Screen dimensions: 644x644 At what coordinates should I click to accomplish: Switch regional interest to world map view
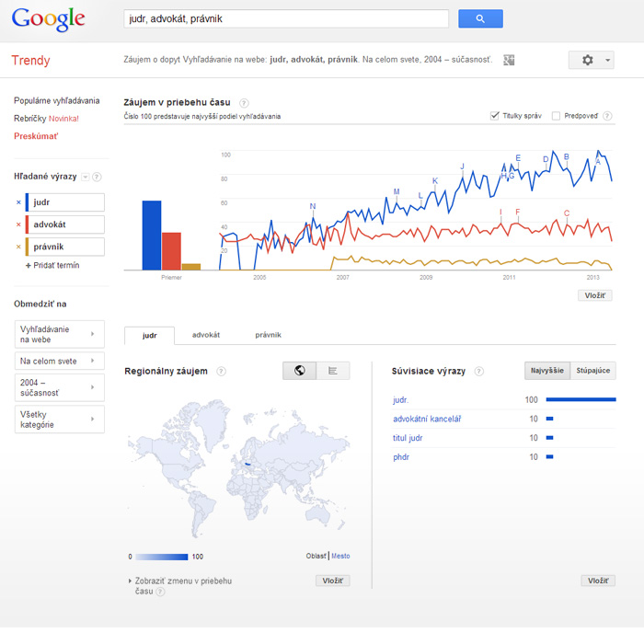pyautogui.click(x=299, y=371)
